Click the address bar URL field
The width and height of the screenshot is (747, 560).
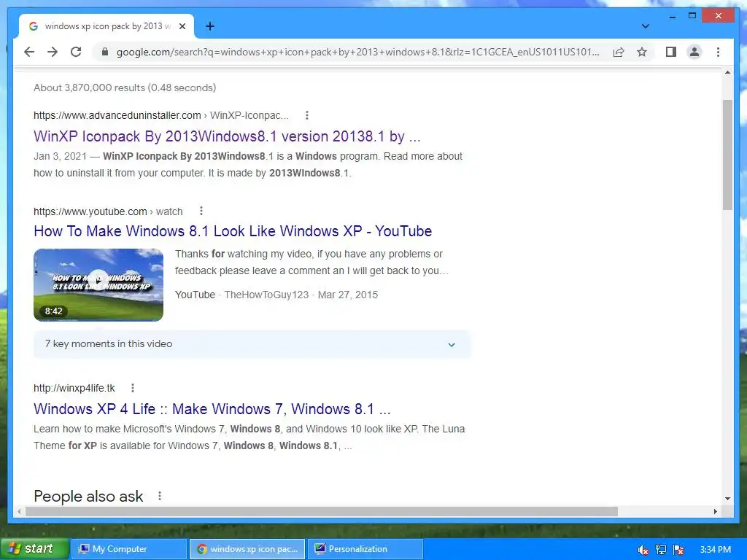point(357,52)
